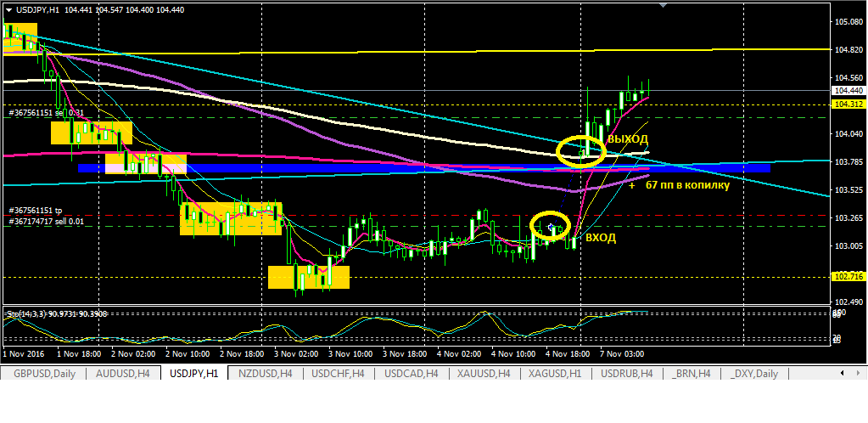The image size is (868, 423).
Task: Switch to the GBPUSD,Daily chart tab
Action: coord(44,374)
